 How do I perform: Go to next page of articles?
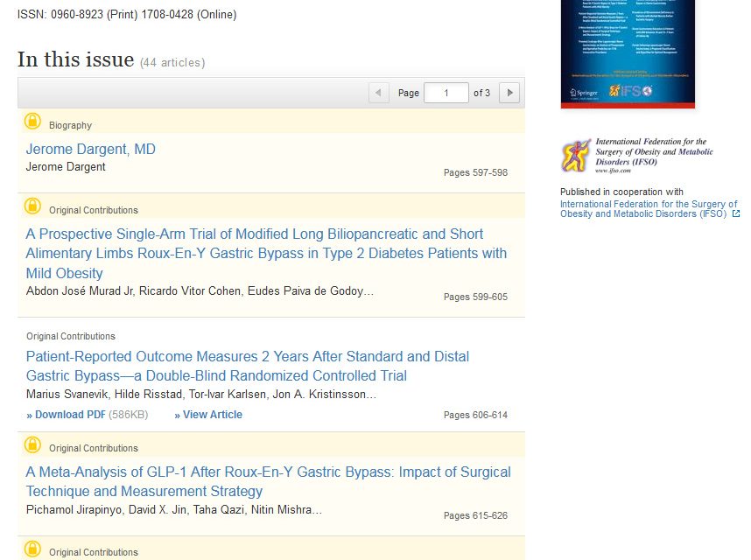(x=509, y=93)
